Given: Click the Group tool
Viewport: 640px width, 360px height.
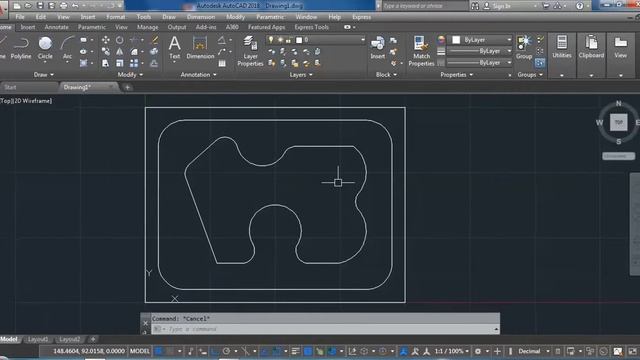Looking at the screenshot, I should pyautogui.click(x=524, y=48).
